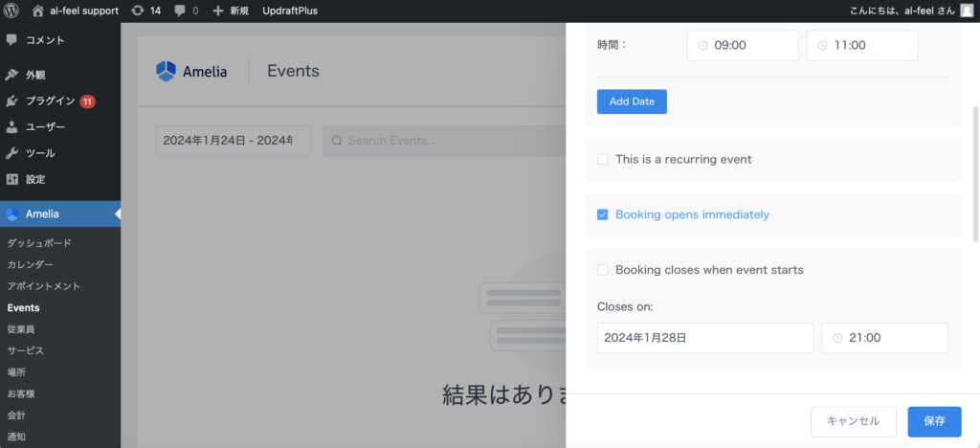
Task: Enable This is a recurring event checkbox
Action: [603, 159]
